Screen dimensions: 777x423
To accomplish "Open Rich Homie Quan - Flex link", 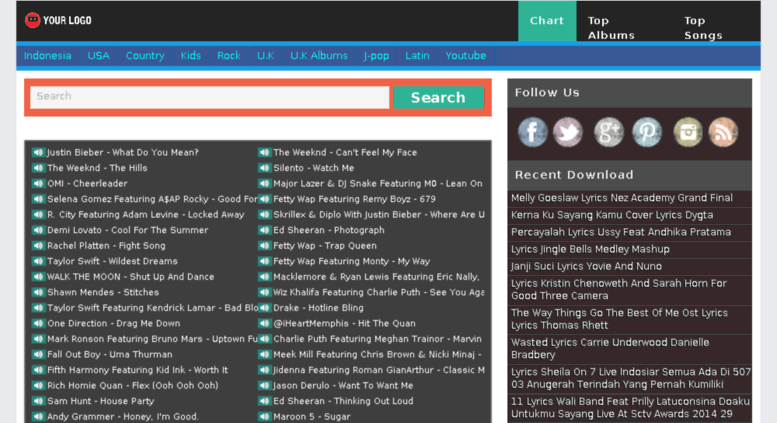I will click(x=133, y=385).
